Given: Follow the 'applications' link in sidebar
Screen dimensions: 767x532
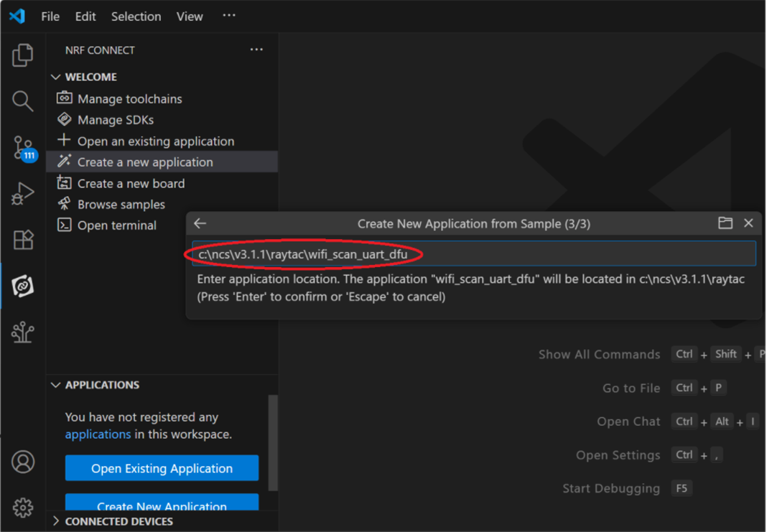Looking at the screenshot, I should tap(98, 434).
